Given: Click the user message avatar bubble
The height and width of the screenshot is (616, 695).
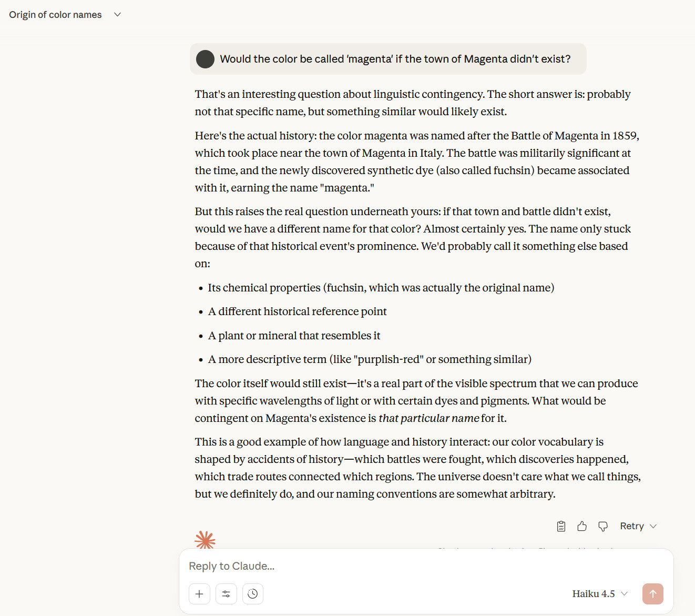Looking at the screenshot, I should pos(205,59).
